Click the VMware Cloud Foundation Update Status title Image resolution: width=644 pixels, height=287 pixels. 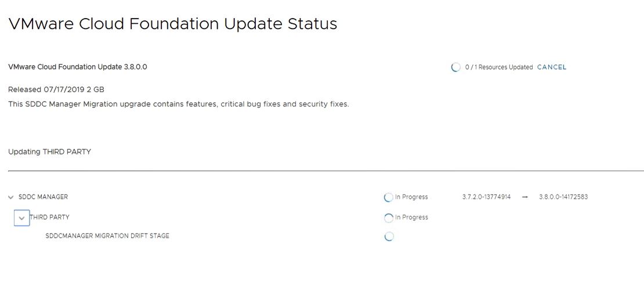click(172, 24)
